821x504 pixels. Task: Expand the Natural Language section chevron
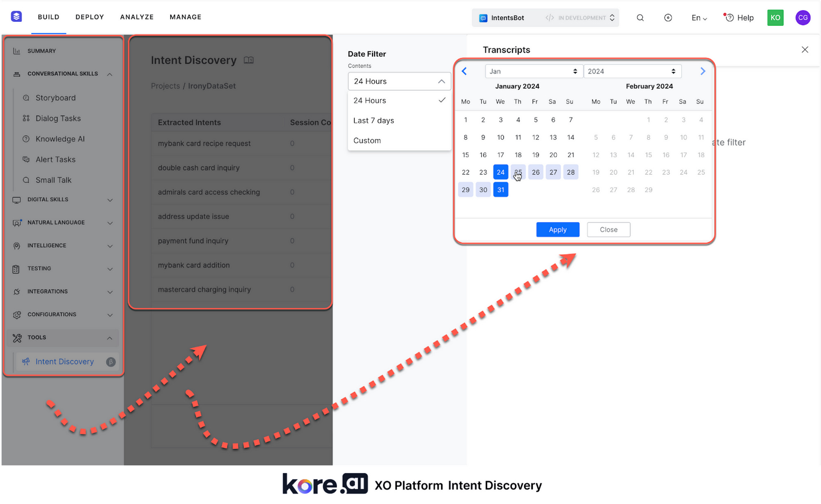tap(110, 223)
